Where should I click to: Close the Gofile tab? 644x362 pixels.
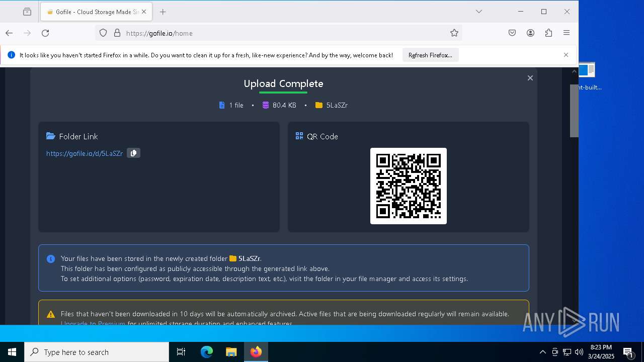(143, 12)
